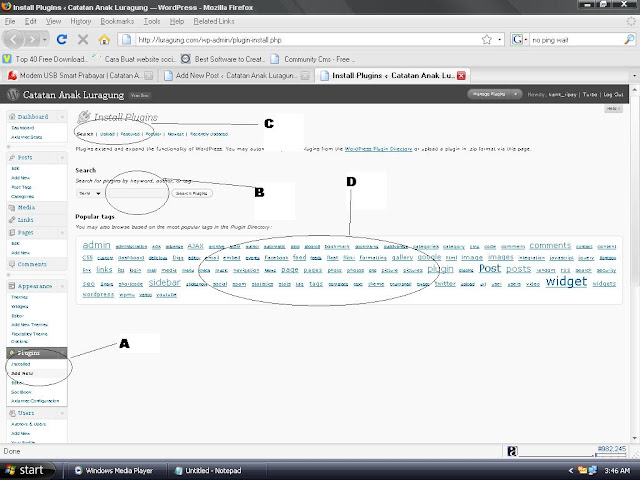
Task: Stop loading with the X toolbar icon
Action: (83, 39)
